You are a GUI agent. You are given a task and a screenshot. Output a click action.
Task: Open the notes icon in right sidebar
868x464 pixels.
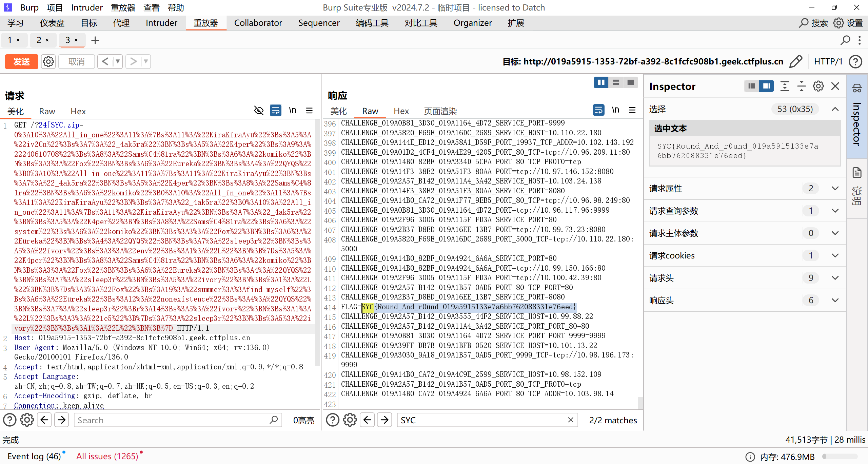(x=857, y=173)
